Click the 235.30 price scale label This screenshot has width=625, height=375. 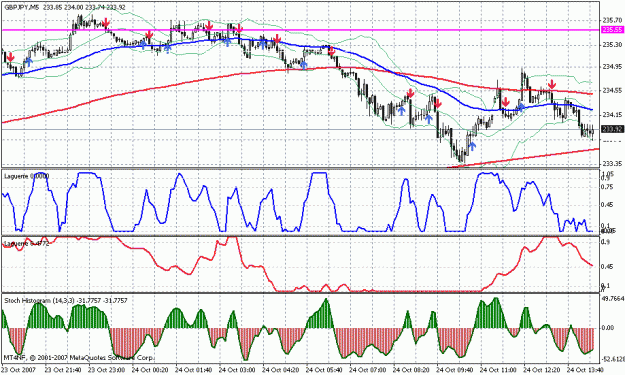tap(613, 44)
